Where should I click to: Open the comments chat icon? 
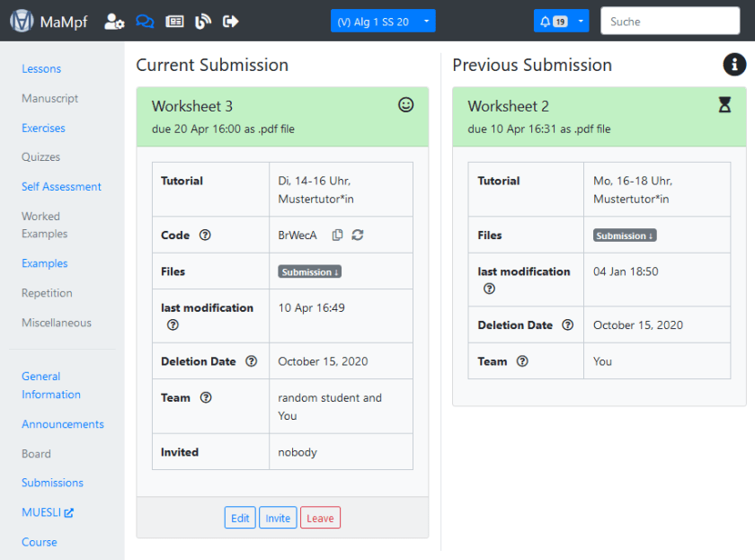pos(145,22)
